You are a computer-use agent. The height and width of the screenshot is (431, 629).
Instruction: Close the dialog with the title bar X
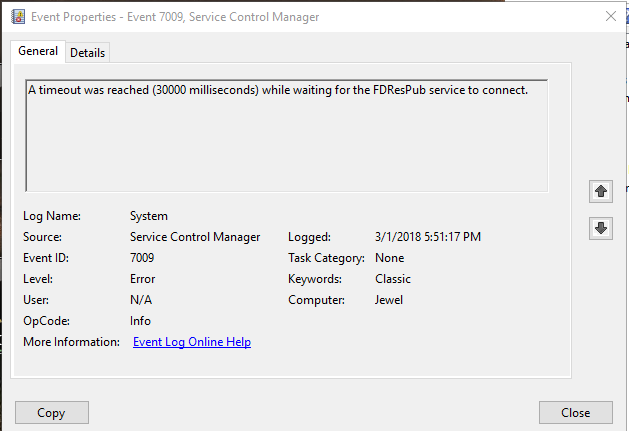[x=610, y=16]
